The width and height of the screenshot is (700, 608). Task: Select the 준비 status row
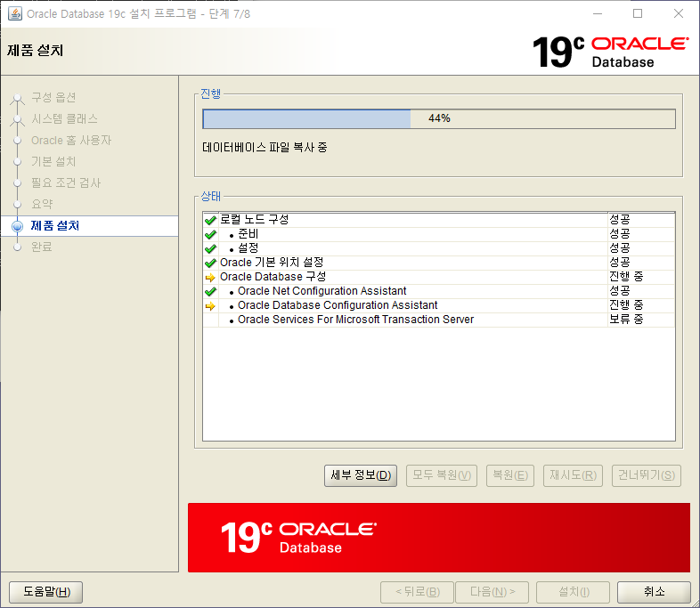pos(439,234)
